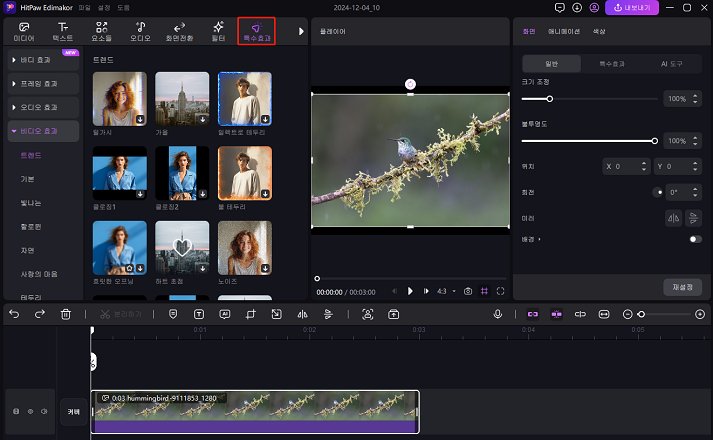Image resolution: width=713 pixels, height=440 pixels.
Task: Adjust the X position stepper
Action: point(643,166)
